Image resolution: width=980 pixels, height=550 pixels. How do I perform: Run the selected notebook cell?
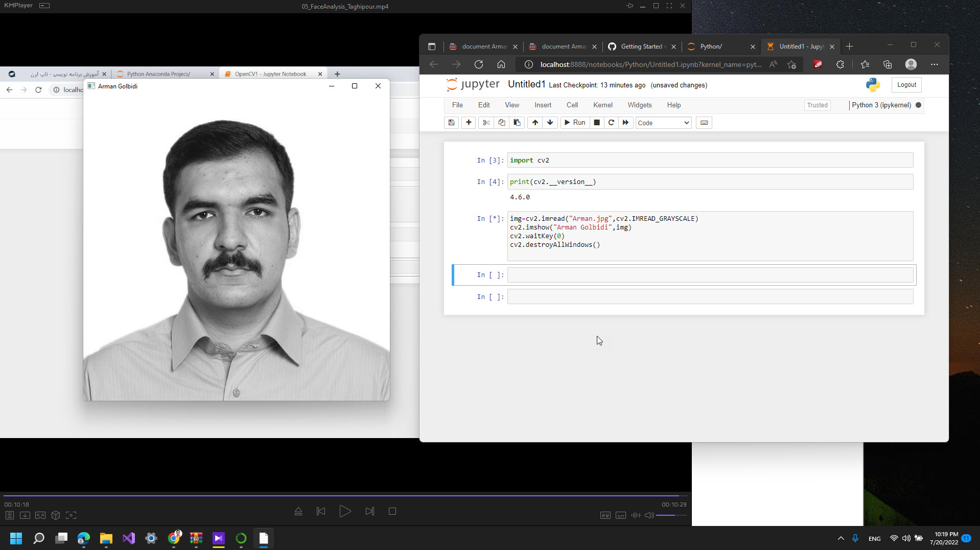pos(574,123)
